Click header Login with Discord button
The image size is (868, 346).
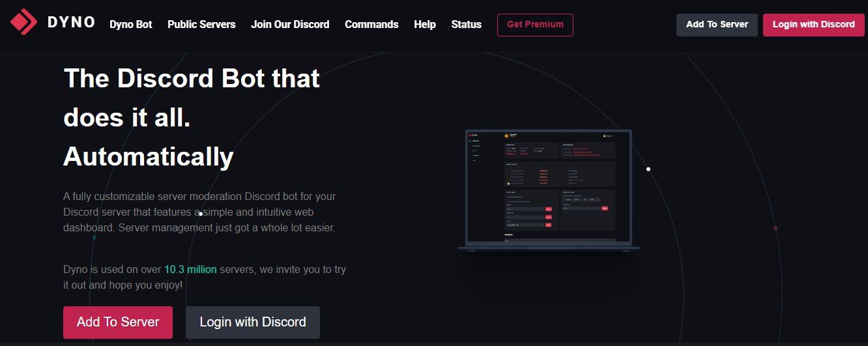(x=813, y=25)
